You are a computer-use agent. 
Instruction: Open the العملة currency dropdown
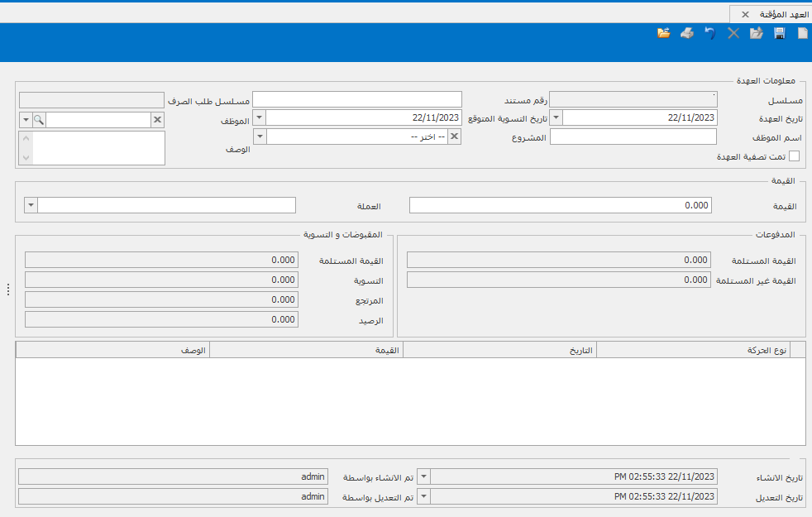coord(31,205)
